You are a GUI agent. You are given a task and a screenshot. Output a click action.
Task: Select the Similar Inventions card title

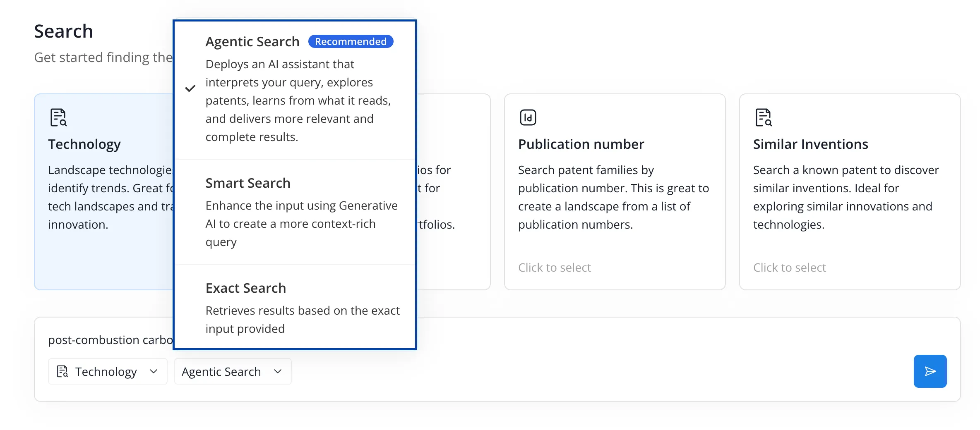click(810, 144)
